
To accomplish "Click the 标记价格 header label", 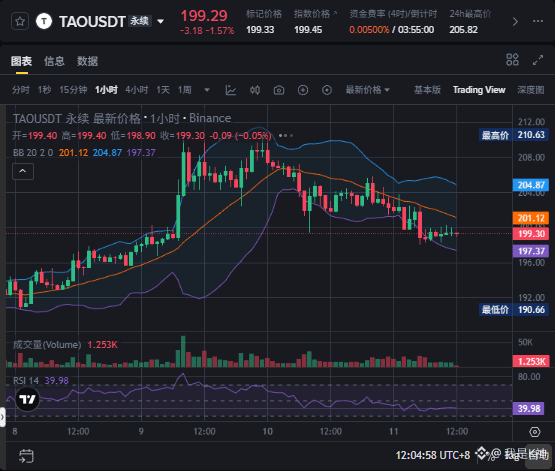I will tap(264, 14).
